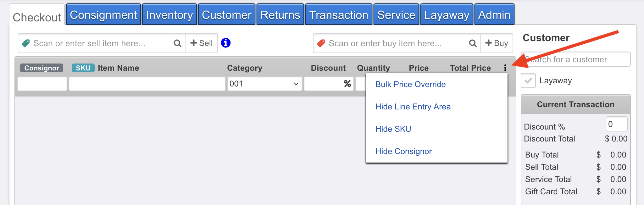The height and width of the screenshot is (205, 644).
Task: Click the Discount % field in Current Transaction
Action: (616, 124)
